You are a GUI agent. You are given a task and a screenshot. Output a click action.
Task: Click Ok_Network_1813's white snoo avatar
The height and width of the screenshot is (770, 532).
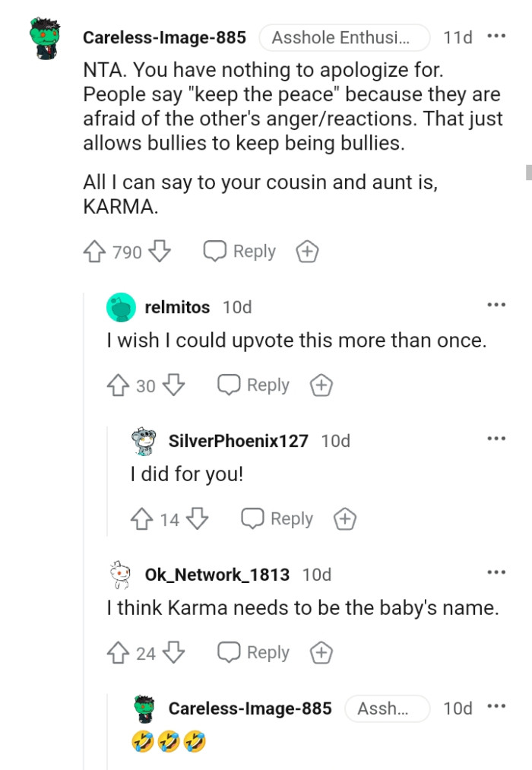[x=119, y=574]
